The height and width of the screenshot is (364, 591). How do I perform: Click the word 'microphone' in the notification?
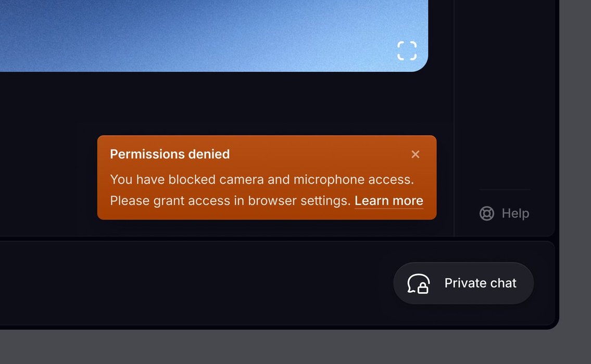[x=329, y=179]
